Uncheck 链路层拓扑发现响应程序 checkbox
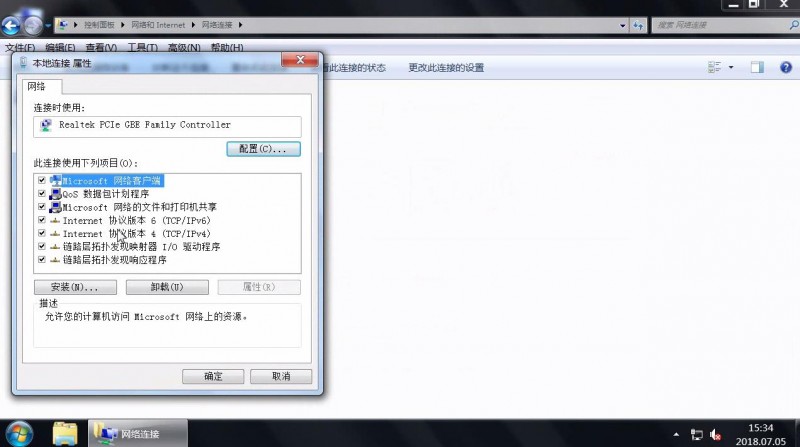The height and width of the screenshot is (447, 800). tap(42, 260)
